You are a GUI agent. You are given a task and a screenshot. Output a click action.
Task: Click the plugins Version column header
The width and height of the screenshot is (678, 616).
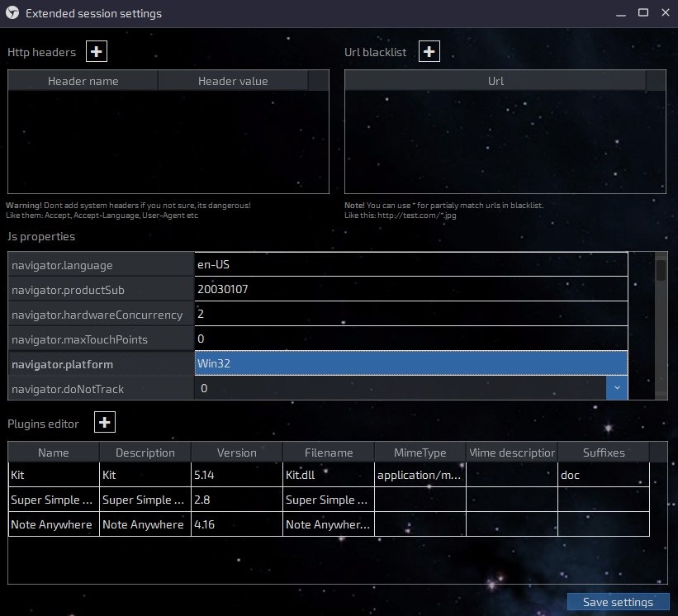pos(237,453)
